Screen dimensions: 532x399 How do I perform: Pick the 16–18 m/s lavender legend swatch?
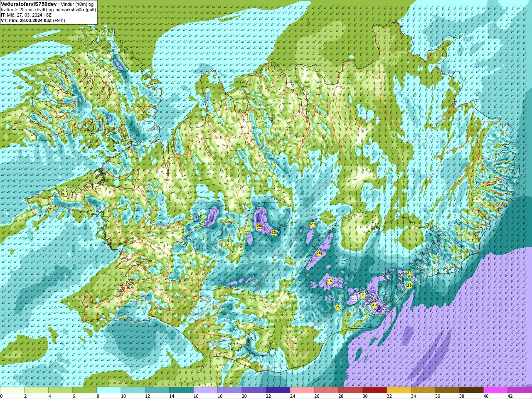(x=205, y=390)
